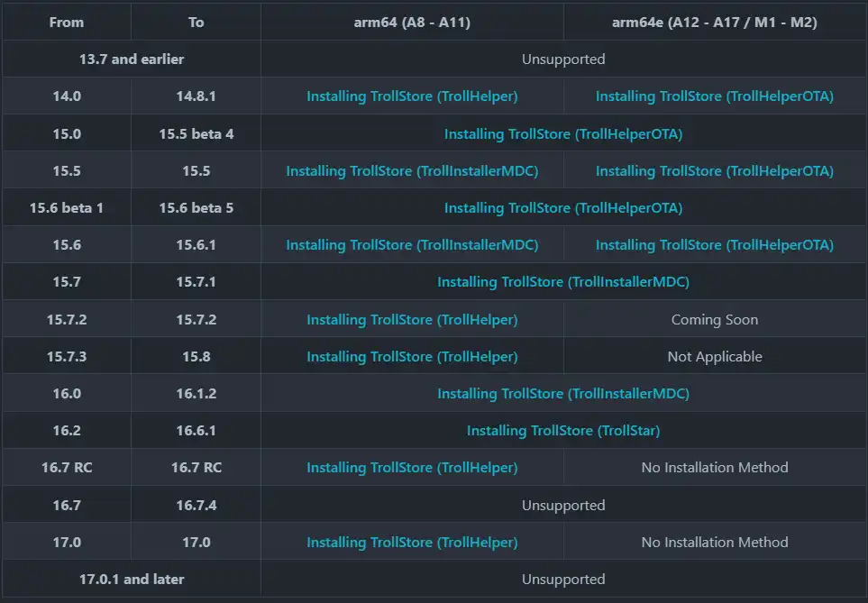
Task: Select No Installation Method in the 16.7 RC row
Action: (x=714, y=467)
